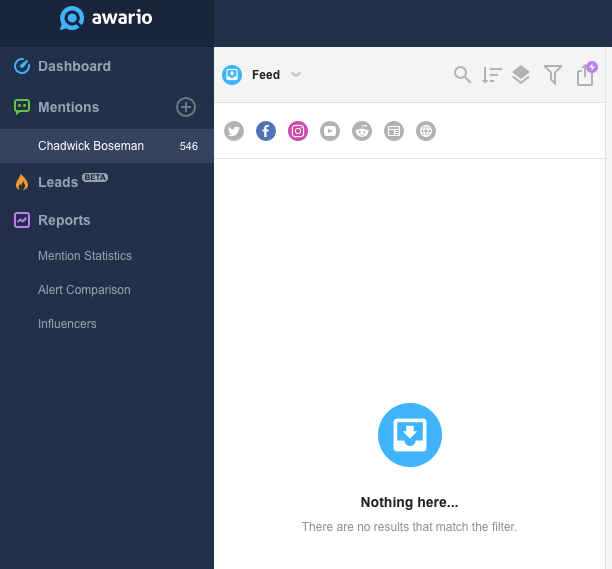Click the Awario logo
Screen dimensions: 612x569
pyautogui.click(x=106, y=18)
